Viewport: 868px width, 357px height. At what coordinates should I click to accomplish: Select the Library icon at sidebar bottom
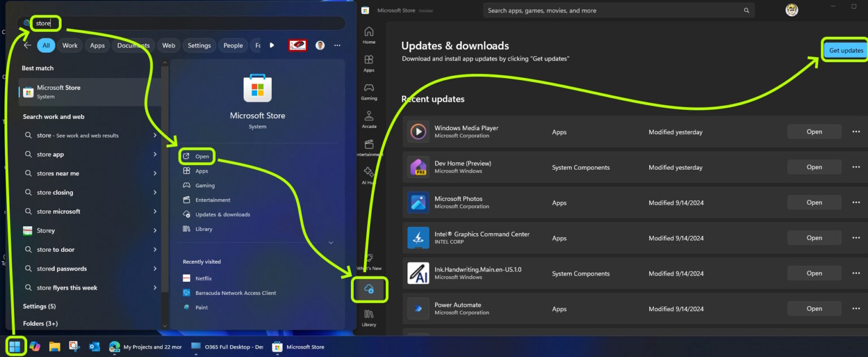tap(369, 317)
